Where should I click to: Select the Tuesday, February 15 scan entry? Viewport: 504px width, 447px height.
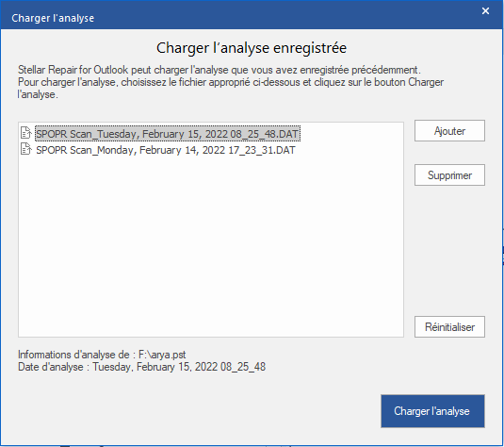pos(168,134)
